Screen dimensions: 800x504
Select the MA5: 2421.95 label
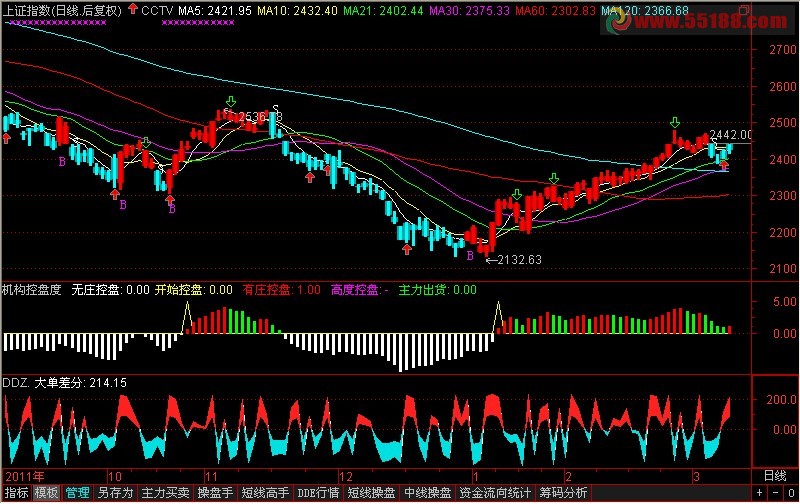click(x=215, y=11)
